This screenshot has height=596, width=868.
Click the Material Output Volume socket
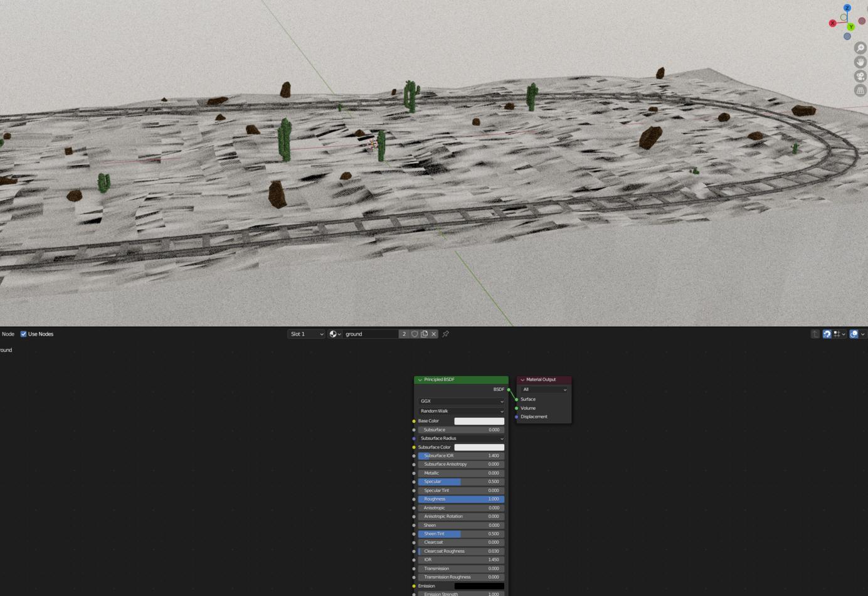(517, 408)
